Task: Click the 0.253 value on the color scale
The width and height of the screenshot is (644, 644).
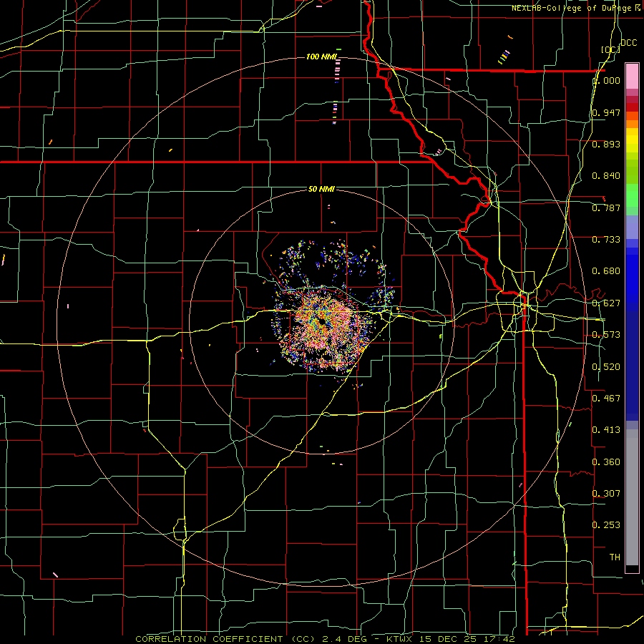Action: [x=606, y=525]
